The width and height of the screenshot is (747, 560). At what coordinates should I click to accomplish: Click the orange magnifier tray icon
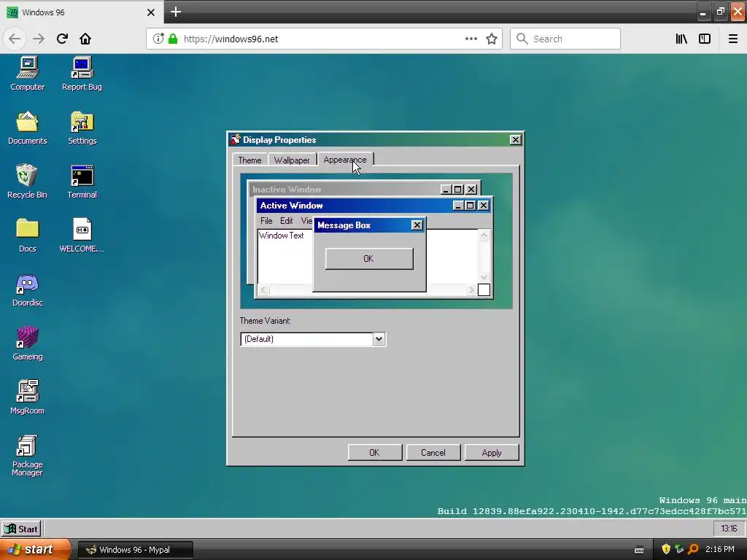(693, 549)
